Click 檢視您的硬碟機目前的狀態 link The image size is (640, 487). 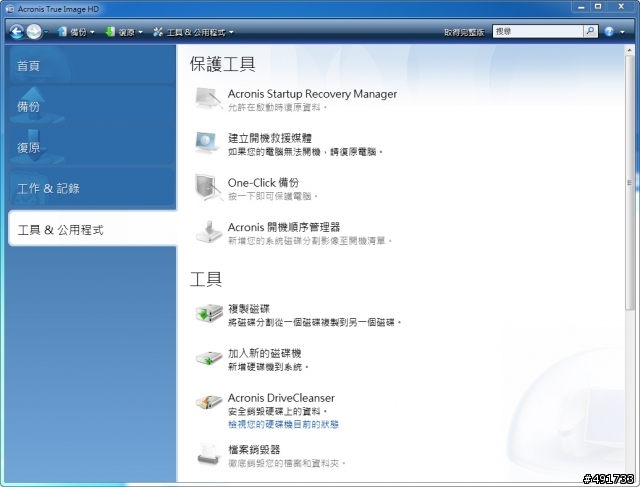tap(283, 425)
